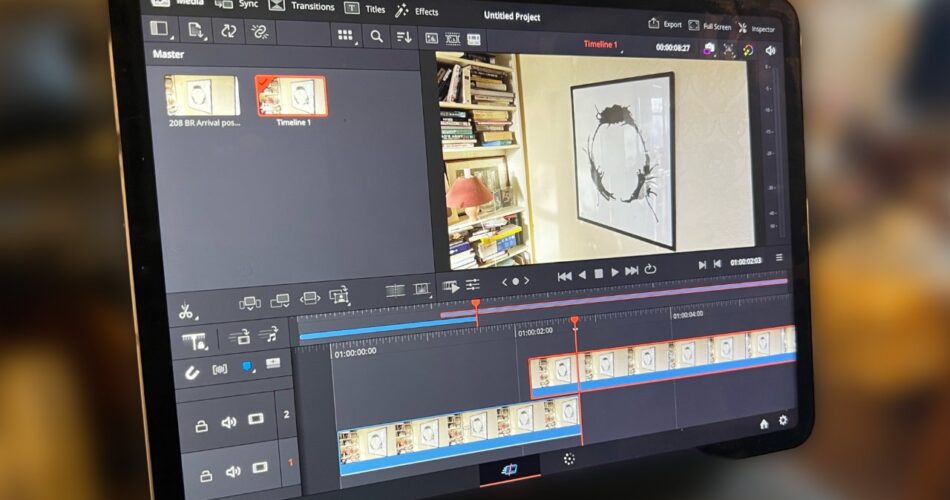Open the Timeline 1 name dropdown

click(601, 45)
